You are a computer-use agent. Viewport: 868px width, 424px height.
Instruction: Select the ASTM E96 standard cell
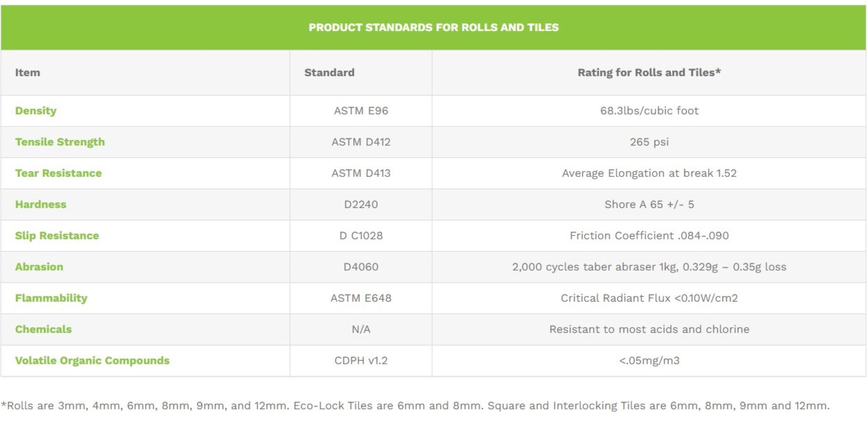click(361, 111)
